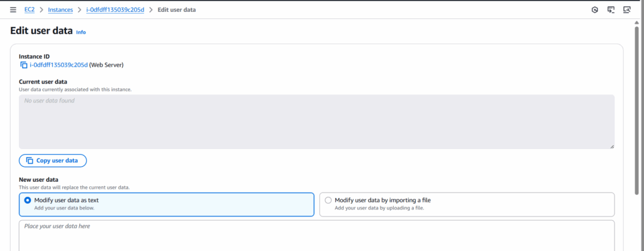Select Modify user data as text
Viewport: 644px width, 251px height.
tap(166, 204)
